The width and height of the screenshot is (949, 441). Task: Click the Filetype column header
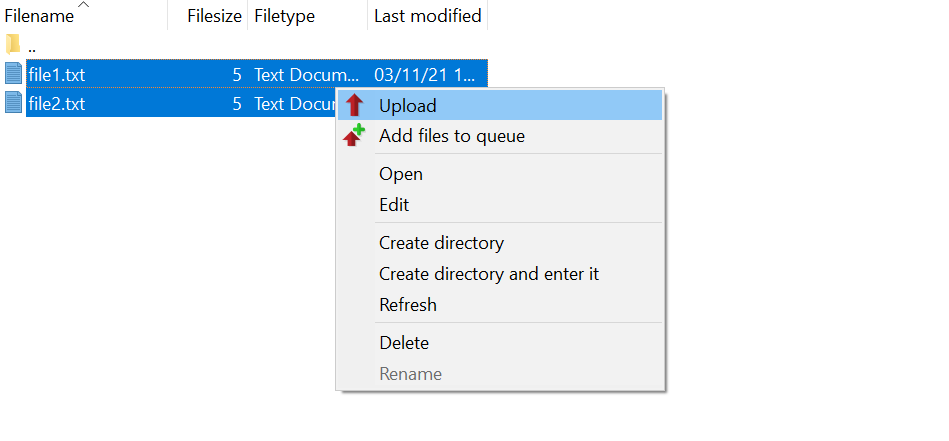pos(285,16)
